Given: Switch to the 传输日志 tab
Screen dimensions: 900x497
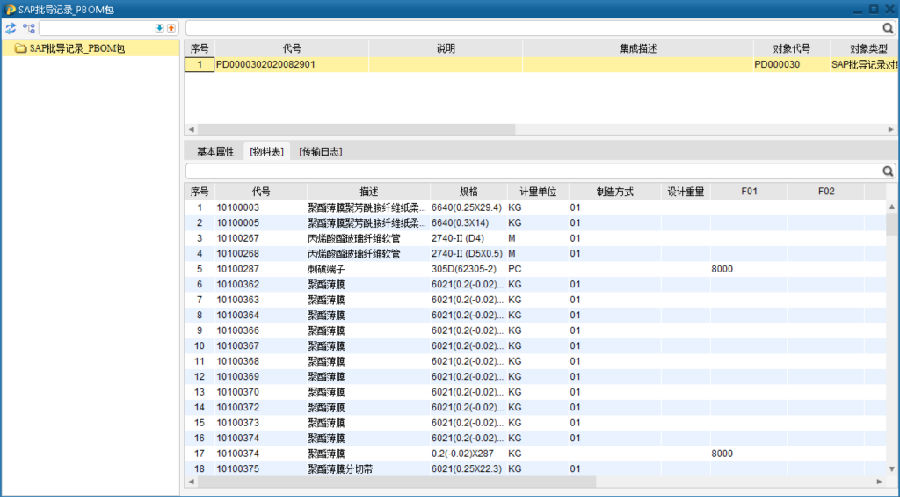Looking at the screenshot, I should coord(320,152).
